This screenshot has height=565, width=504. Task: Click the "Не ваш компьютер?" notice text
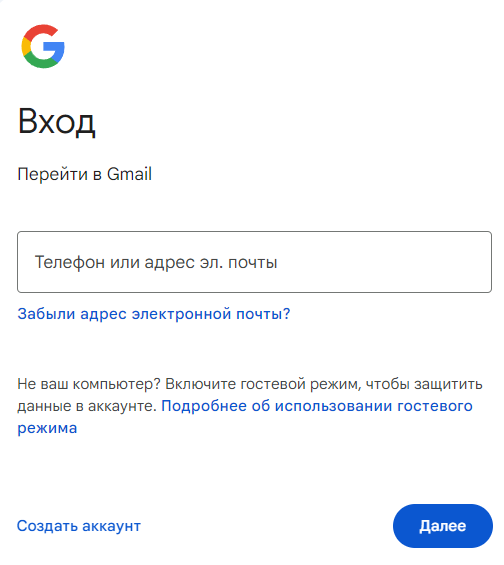[x=89, y=384]
